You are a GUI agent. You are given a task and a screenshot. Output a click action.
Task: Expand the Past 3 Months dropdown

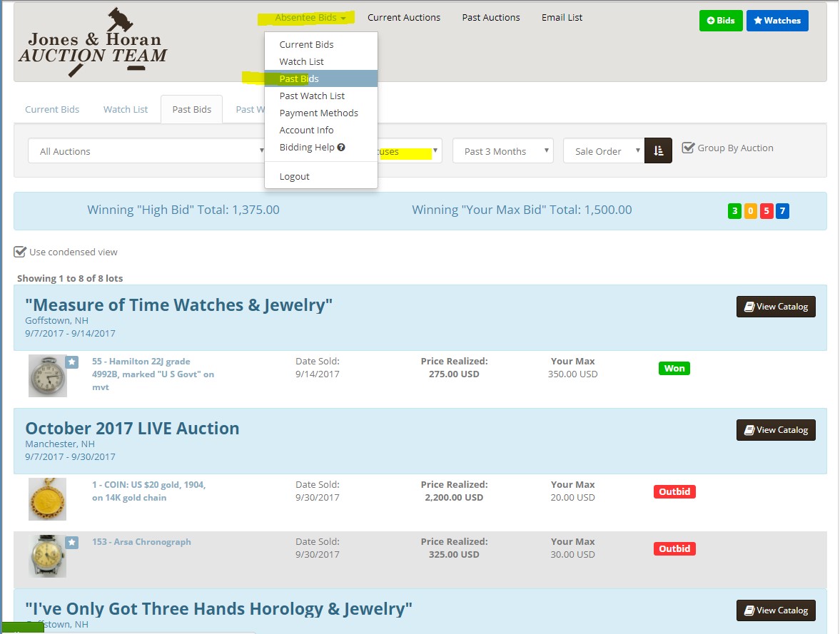point(502,151)
